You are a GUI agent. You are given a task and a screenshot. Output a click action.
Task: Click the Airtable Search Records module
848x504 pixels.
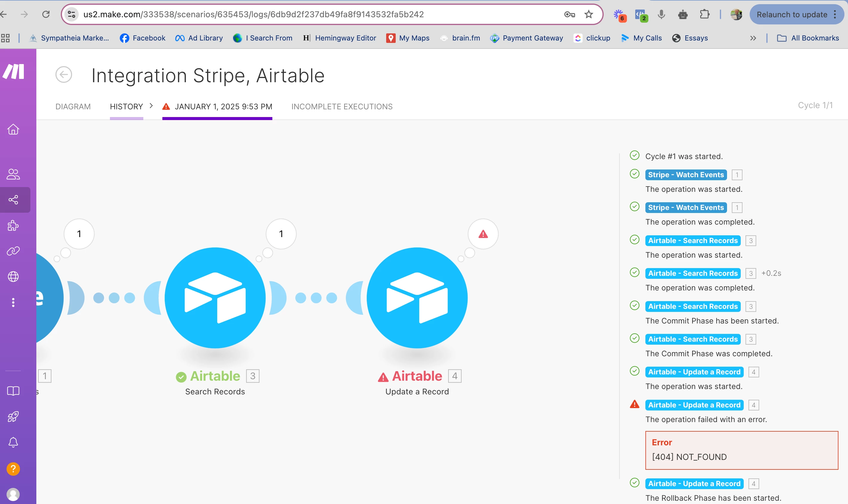pos(215,298)
